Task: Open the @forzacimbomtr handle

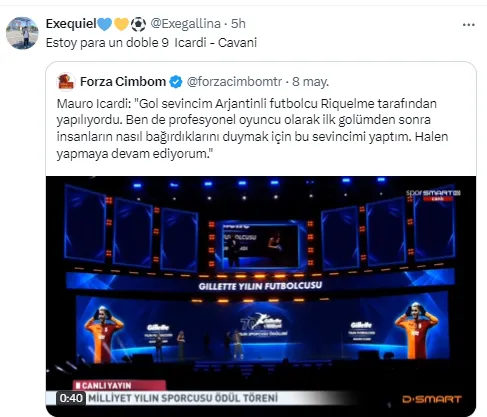Action: (234, 82)
